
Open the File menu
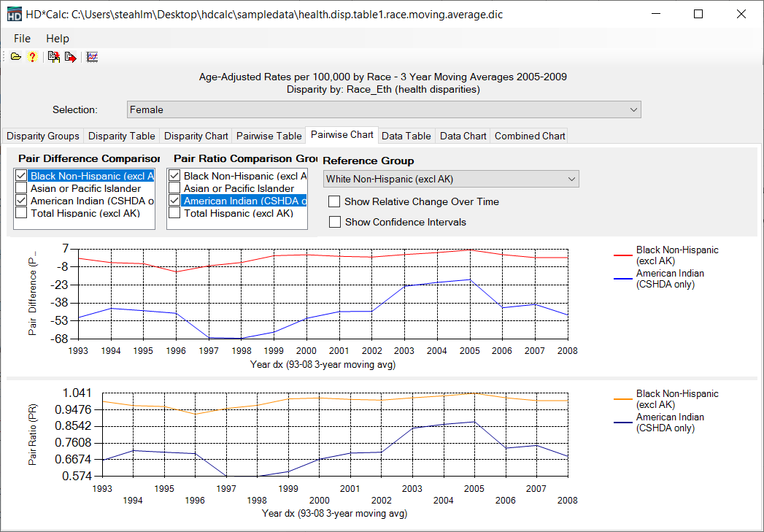tap(22, 39)
